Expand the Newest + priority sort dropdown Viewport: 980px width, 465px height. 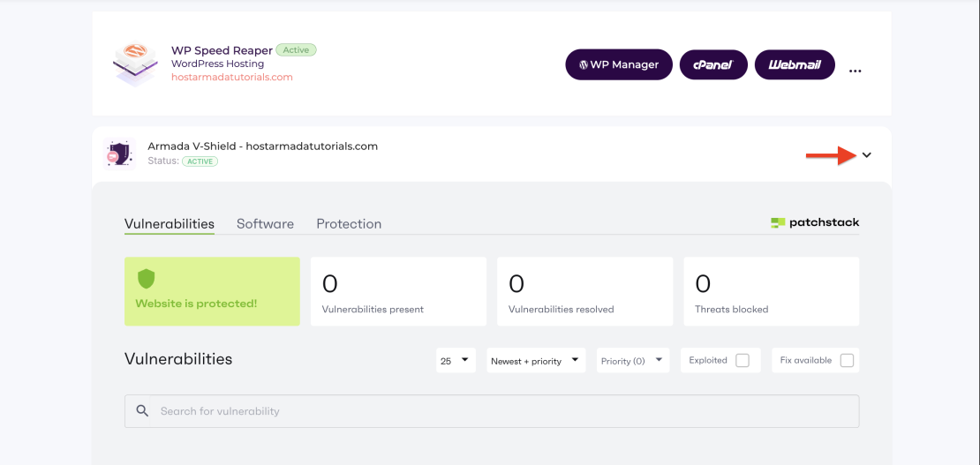(x=535, y=360)
